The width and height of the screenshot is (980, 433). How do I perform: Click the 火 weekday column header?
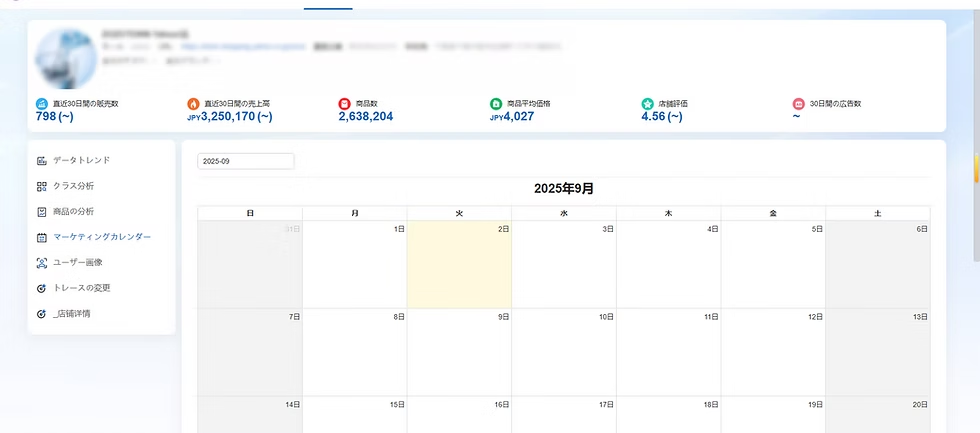click(x=459, y=213)
